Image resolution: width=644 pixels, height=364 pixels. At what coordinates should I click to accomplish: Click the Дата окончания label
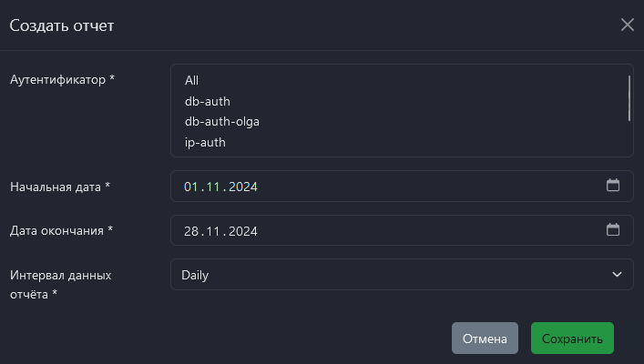click(61, 230)
